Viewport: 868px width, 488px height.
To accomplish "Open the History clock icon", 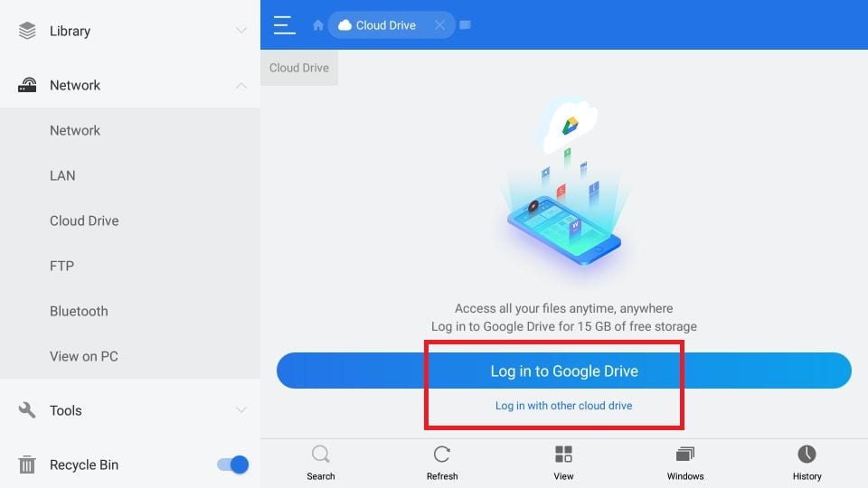I will point(807,455).
